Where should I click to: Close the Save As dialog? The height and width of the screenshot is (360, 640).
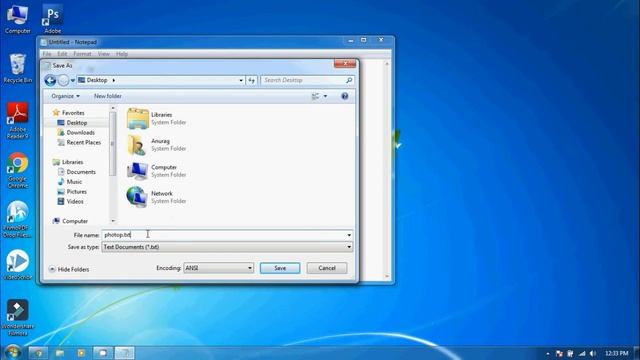[345, 64]
